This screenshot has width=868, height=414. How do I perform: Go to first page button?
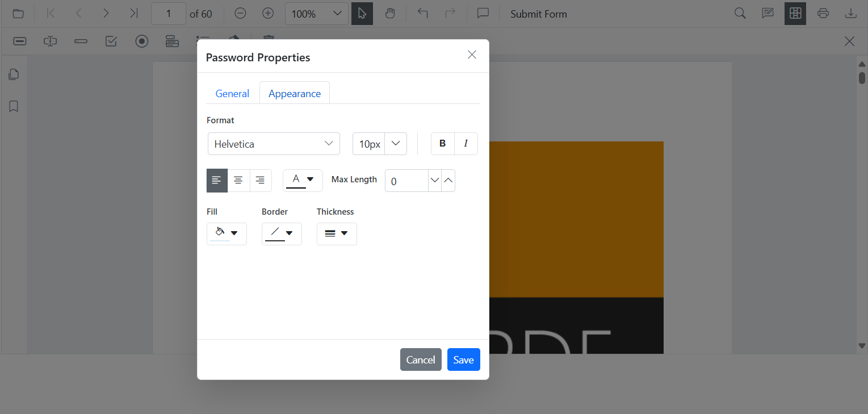pyautogui.click(x=51, y=14)
